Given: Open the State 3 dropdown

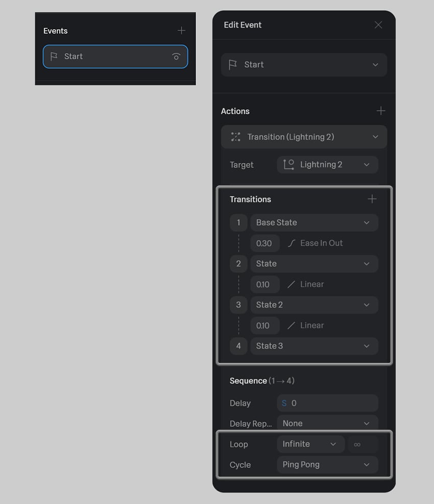Looking at the screenshot, I should click(315, 346).
